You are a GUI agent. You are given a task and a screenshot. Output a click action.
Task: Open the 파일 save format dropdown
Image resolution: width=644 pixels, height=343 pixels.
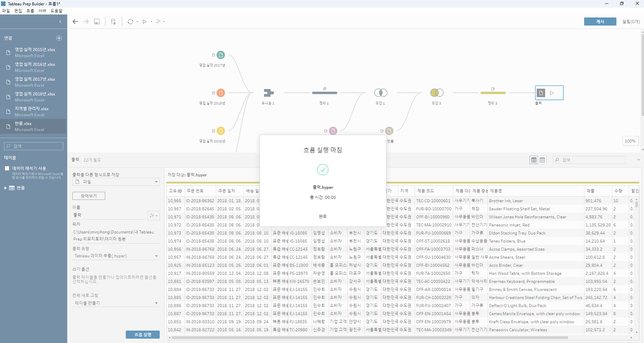coord(116,182)
